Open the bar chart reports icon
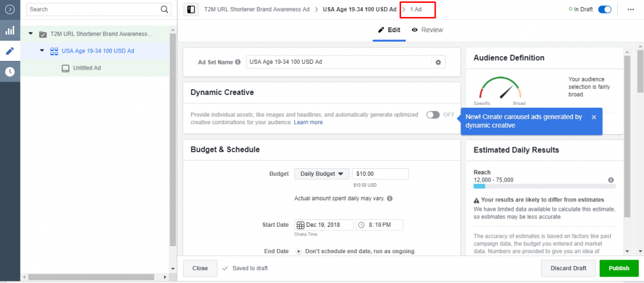This screenshot has height=283, width=644. [x=10, y=30]
